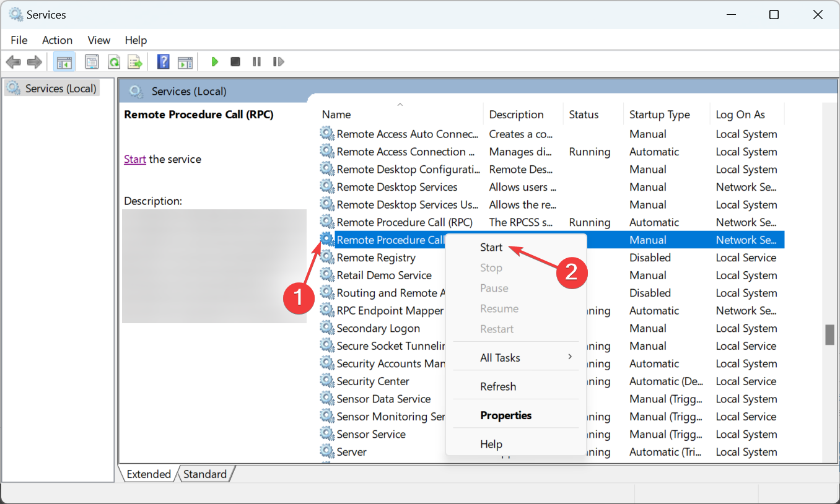Click Network Se... log on of Remote Desktop Services
This screenshot has height=504, width=840.
746,187
